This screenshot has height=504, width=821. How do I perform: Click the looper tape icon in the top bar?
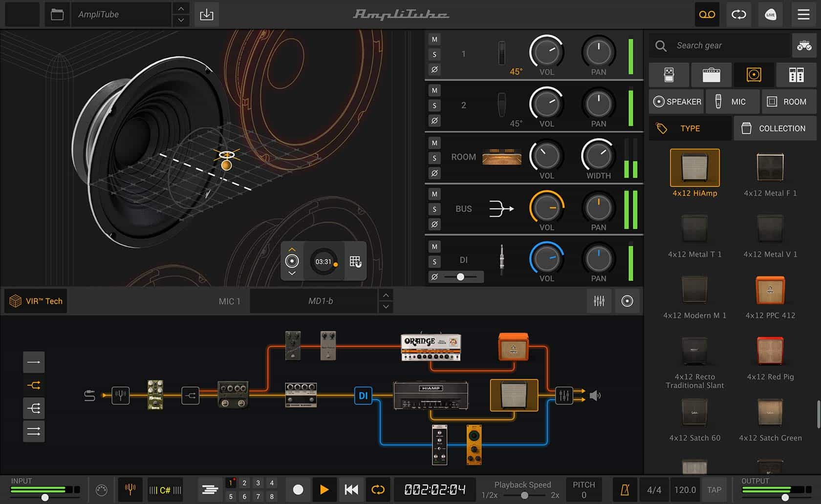pos(707,14)
